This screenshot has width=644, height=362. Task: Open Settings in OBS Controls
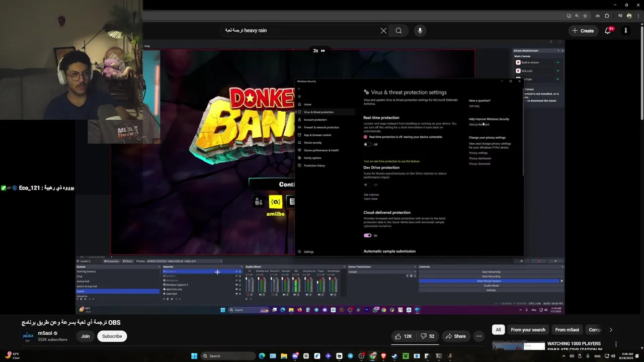(x=491, y=290)
